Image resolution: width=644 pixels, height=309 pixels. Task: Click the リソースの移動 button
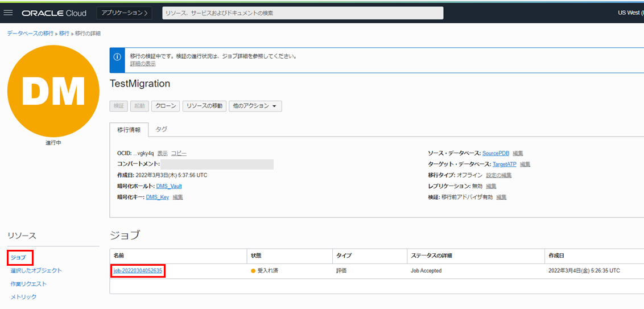[204, 106]
